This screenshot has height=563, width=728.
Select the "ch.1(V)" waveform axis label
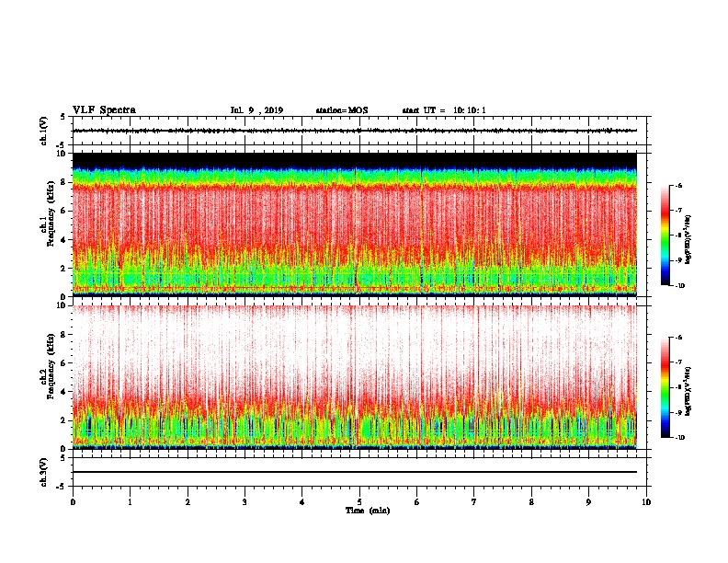click(44, 130)
